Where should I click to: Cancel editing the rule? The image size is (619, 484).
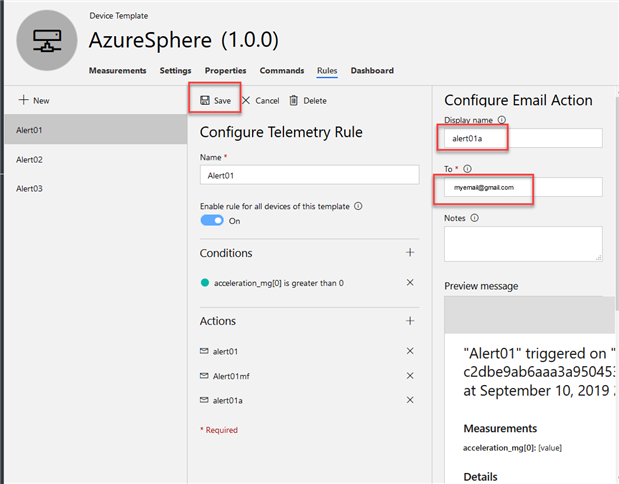tap(261, 101)
